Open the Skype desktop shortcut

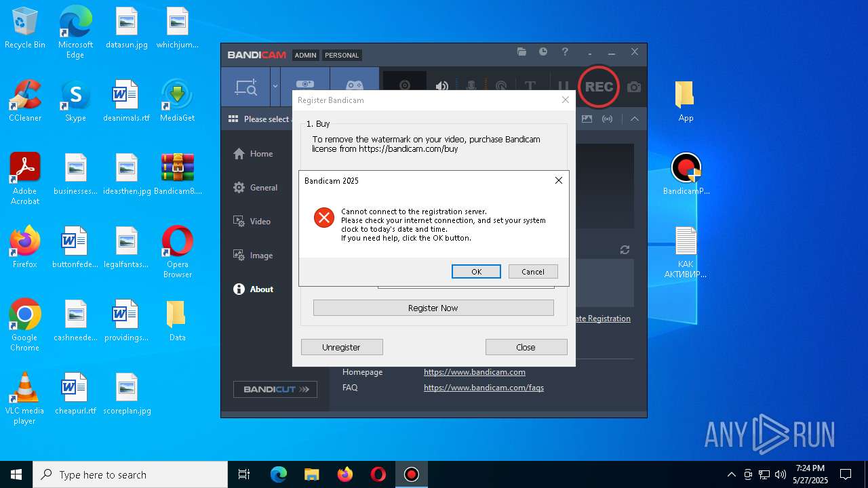(x=75, y=101)
